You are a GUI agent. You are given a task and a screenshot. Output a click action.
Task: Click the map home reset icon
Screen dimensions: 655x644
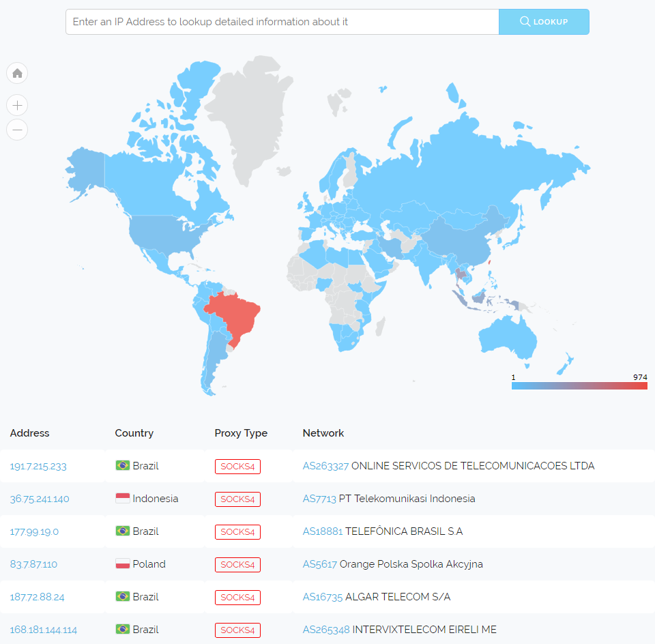click(17, 73)
